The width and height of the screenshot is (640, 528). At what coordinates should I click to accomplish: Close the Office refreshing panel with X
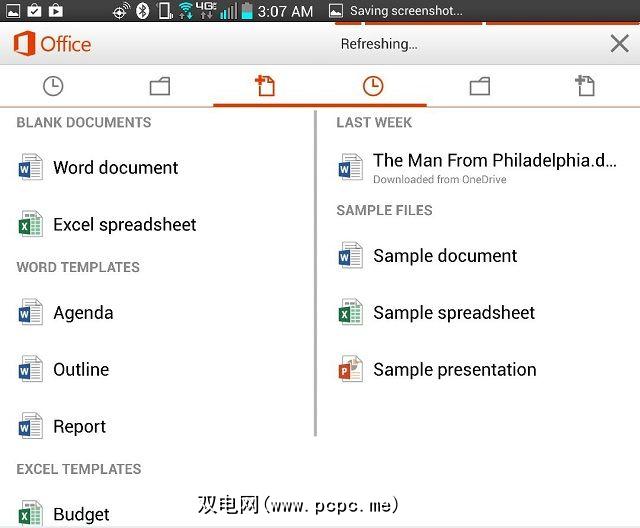[x=619, y=43]
